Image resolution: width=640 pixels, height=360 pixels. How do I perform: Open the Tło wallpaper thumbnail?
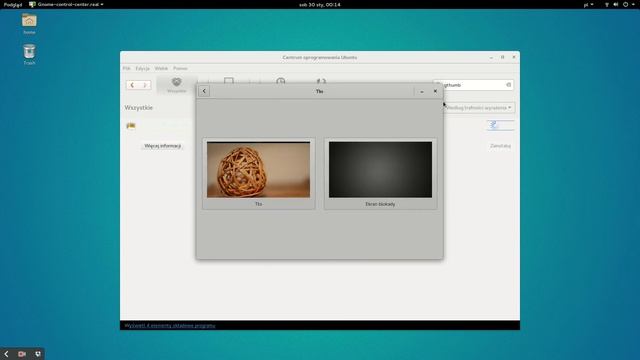[258, 173]
